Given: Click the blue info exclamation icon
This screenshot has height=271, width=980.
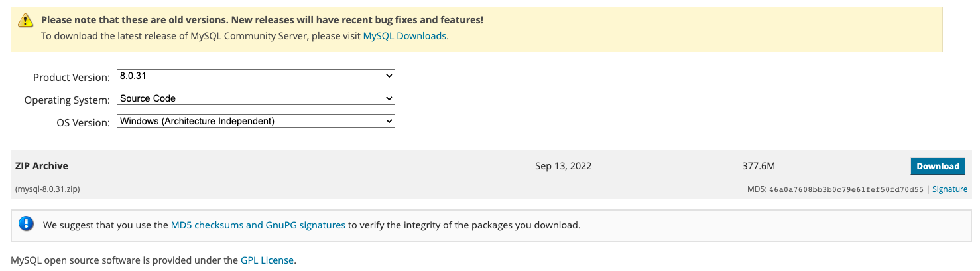Looking at the screenshot, I should [x=26, y=224].
